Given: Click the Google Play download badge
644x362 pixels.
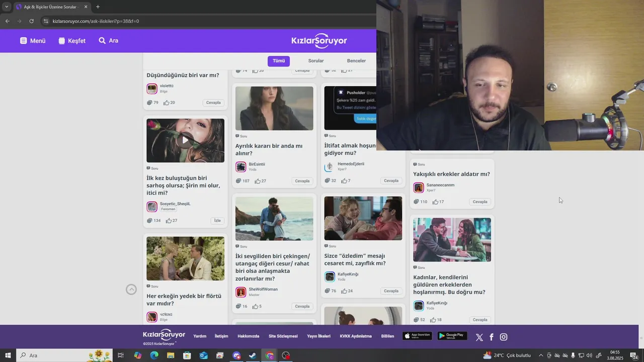Looking at the screenshot, I should tap(452, 336).
